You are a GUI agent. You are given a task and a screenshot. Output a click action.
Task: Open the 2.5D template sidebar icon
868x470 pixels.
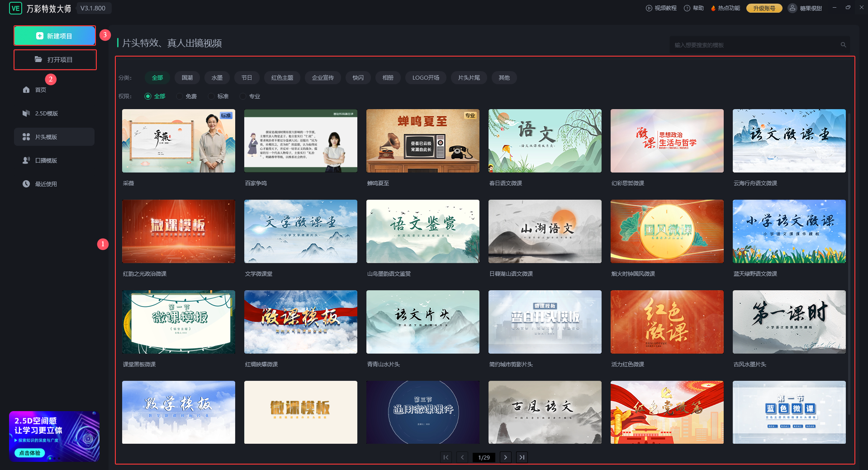tap(26, 113)
